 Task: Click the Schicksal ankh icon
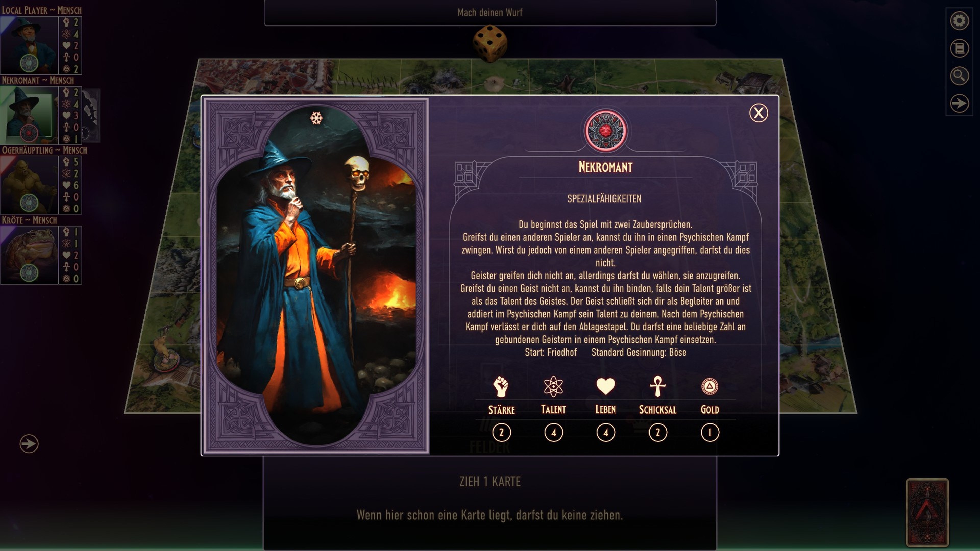point(657,386)
